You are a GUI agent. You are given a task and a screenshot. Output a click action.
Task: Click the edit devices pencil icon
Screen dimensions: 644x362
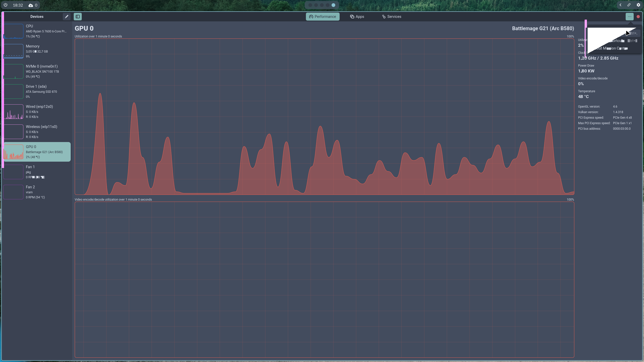66,17
